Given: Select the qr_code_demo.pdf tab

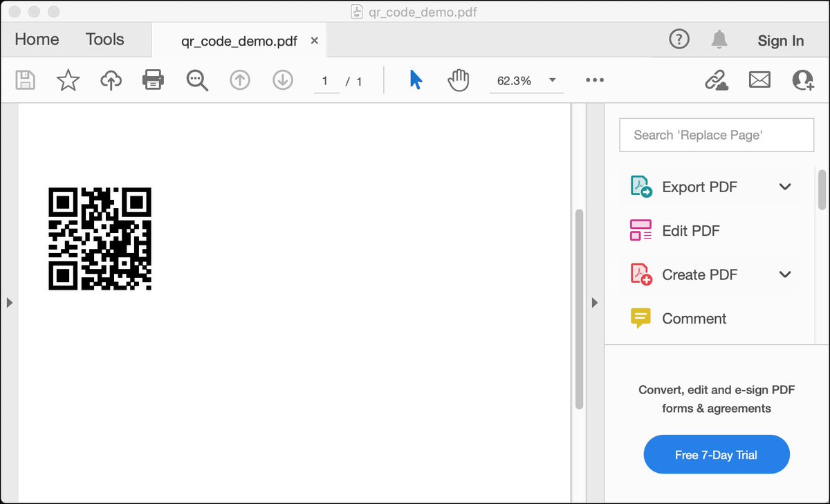Looking at the screenshot, I should point(239,41).
